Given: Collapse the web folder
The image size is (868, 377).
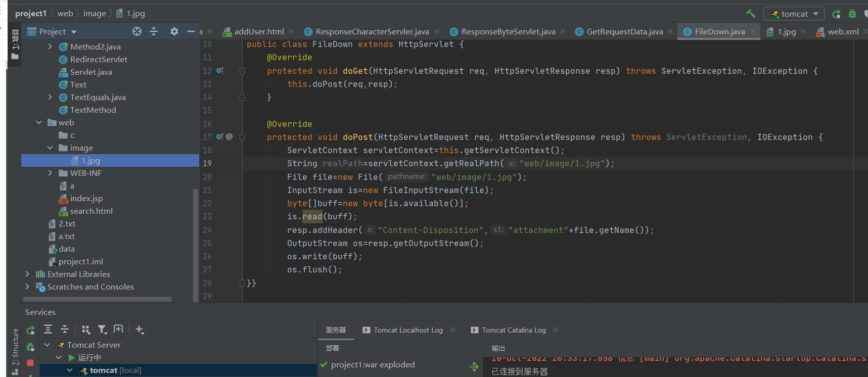Looking at the screenshot, I should [x=39, y=122].
